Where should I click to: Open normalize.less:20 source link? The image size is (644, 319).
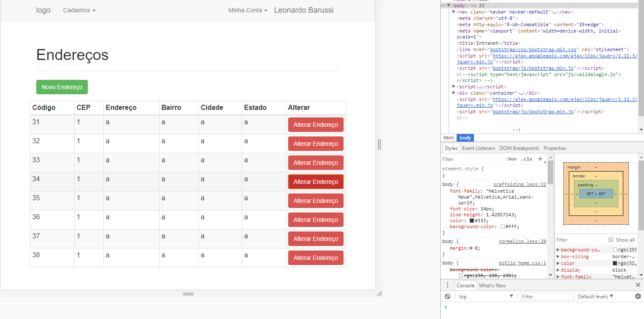(x=522, y=241)
